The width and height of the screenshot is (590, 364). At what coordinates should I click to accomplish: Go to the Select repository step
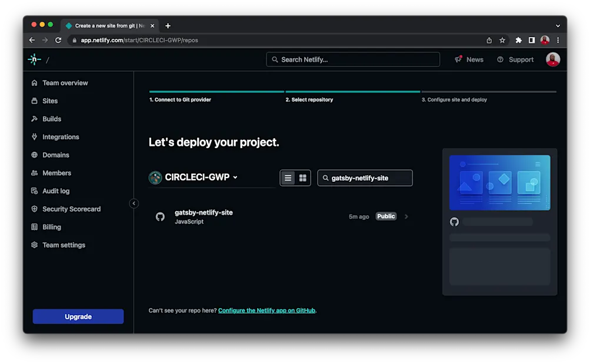(311, 100)
